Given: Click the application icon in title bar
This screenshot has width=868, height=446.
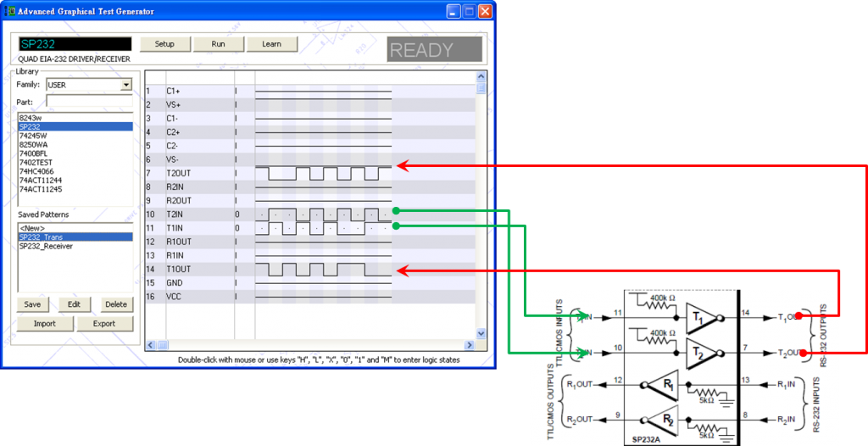Looking at the screenshot, I should point(9,11).
